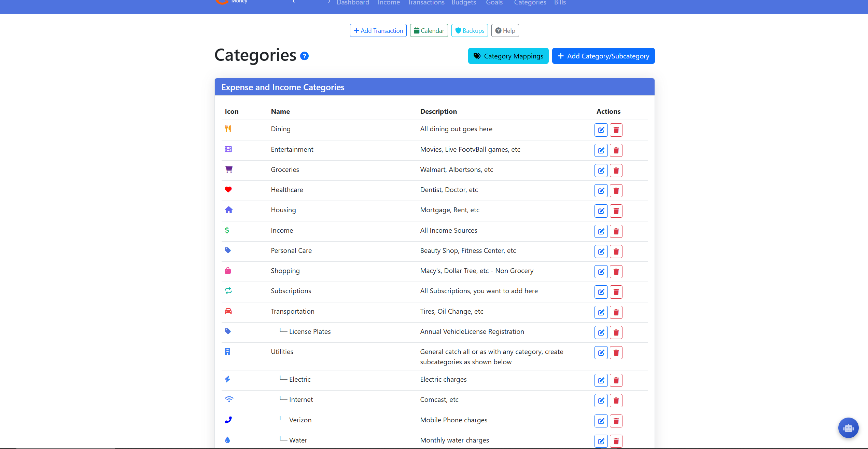The image size is (868, 449).
Task: Click the pill-shaped field next to the logo
Action: click(x=311, y=2)
